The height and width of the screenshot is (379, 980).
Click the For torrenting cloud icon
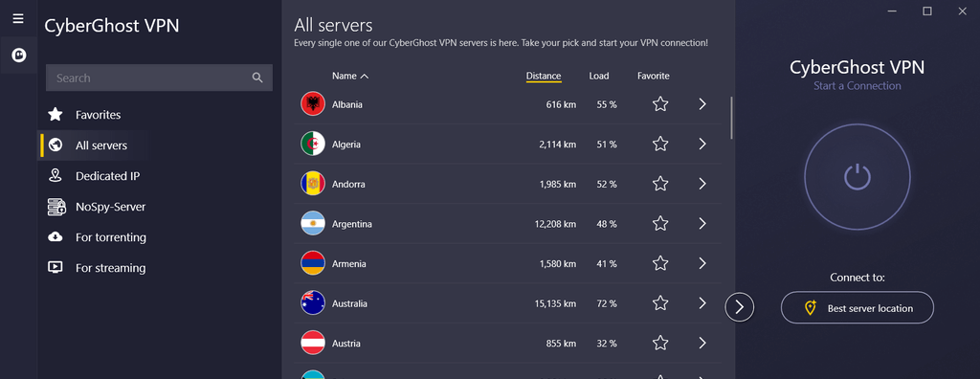(x=55, y=237)
